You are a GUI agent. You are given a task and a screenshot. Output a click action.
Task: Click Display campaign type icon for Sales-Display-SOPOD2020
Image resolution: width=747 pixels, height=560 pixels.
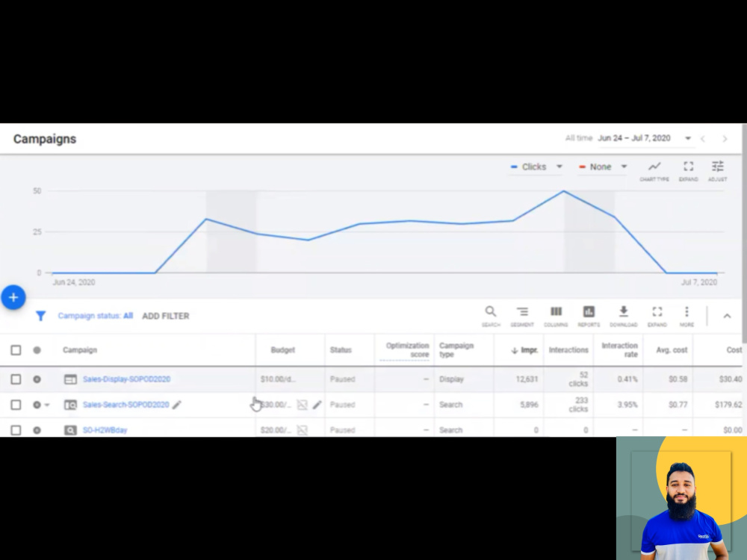point(70,379)
